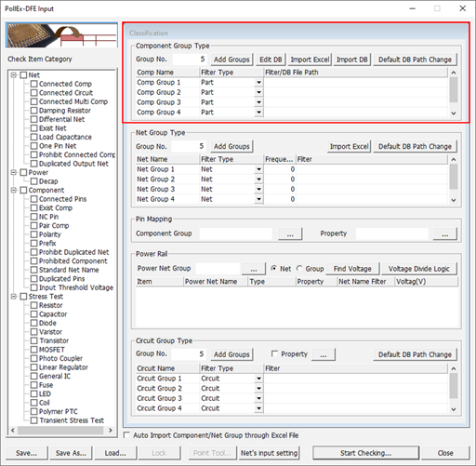
Task: Click the Load... button
Action: [x=115, y=453]
